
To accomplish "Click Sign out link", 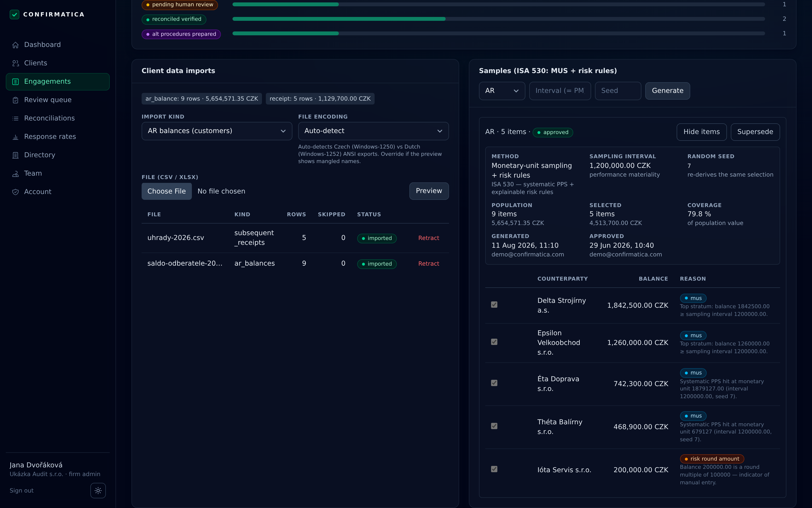I will pos(22,491).
